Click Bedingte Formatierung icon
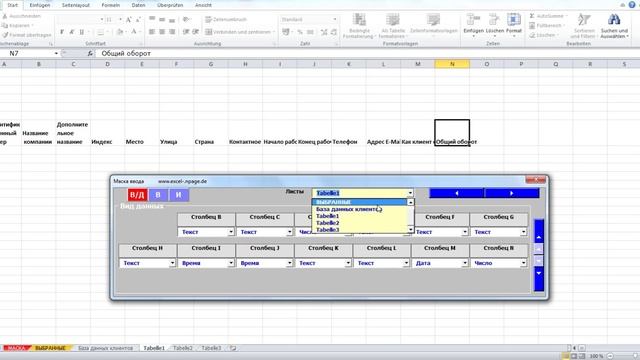 click(359, 26)
